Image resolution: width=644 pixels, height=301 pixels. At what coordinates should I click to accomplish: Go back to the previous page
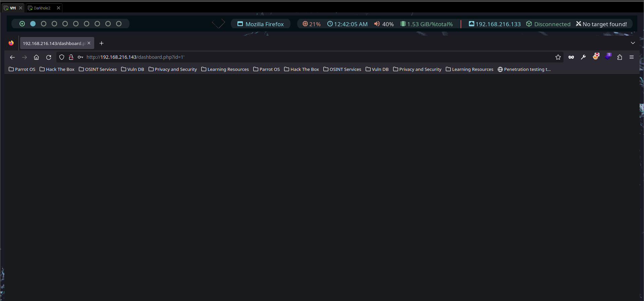tap(12, 57)
